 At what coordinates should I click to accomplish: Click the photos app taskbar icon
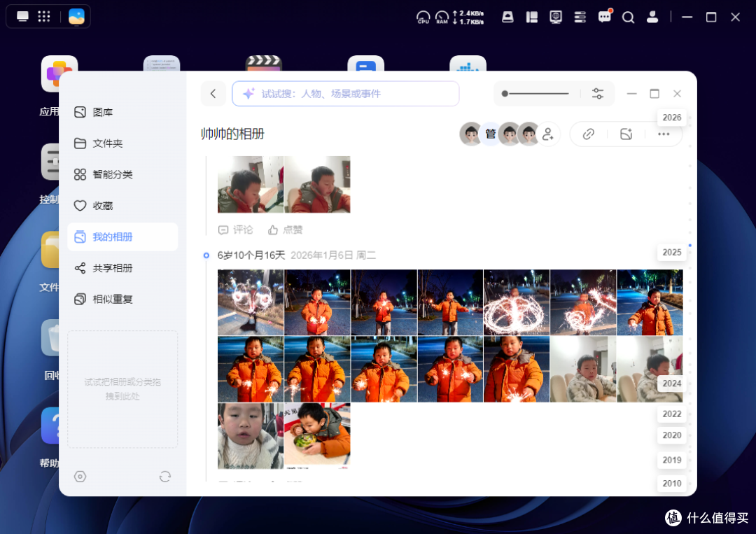pos(76,17)
